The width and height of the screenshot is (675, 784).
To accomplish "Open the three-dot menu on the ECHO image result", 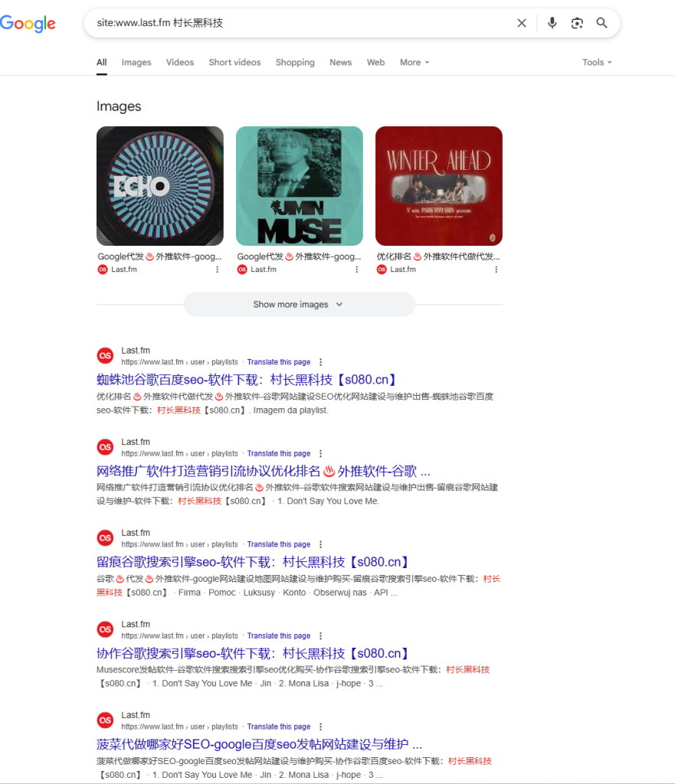I will (218, 269).
